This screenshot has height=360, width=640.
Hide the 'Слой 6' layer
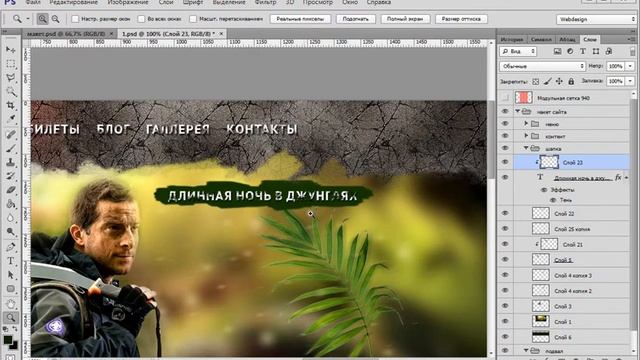coord(505,337)
